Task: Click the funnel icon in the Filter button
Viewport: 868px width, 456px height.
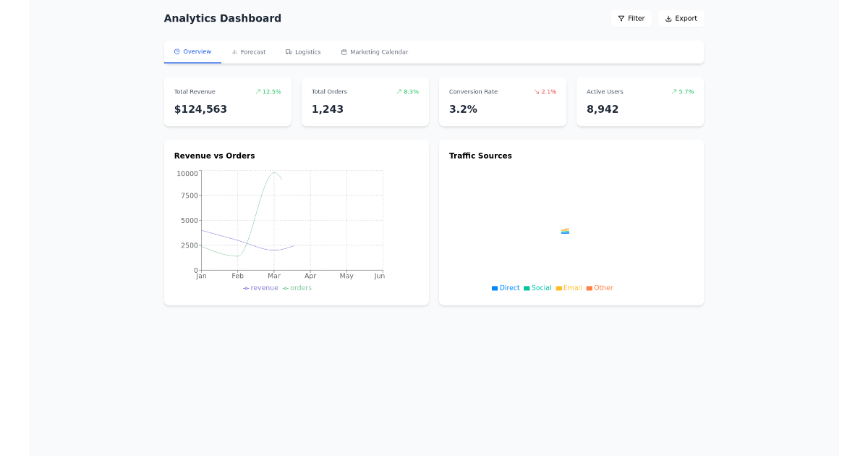Action: [622, 18]
